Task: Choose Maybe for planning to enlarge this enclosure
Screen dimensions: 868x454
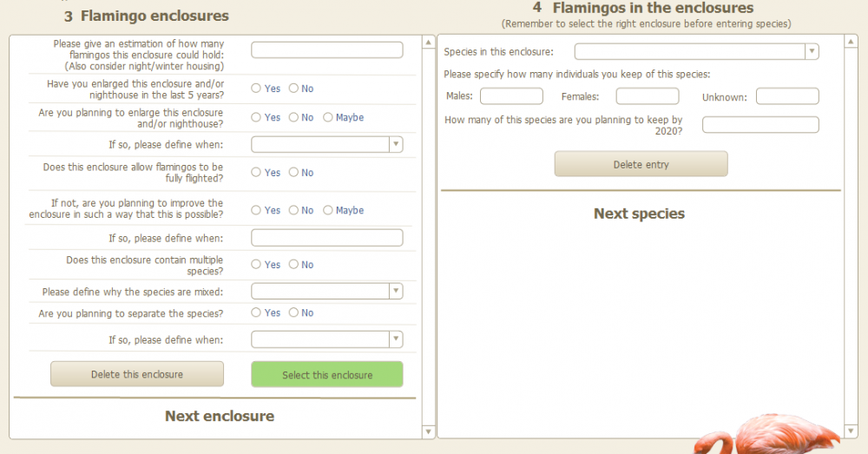Action: [x=328, y=117]
